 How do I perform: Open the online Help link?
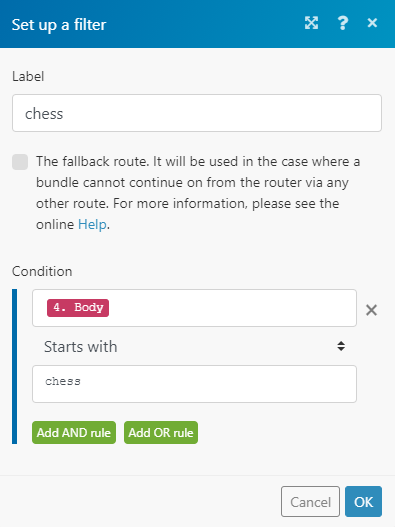point(92,224)
